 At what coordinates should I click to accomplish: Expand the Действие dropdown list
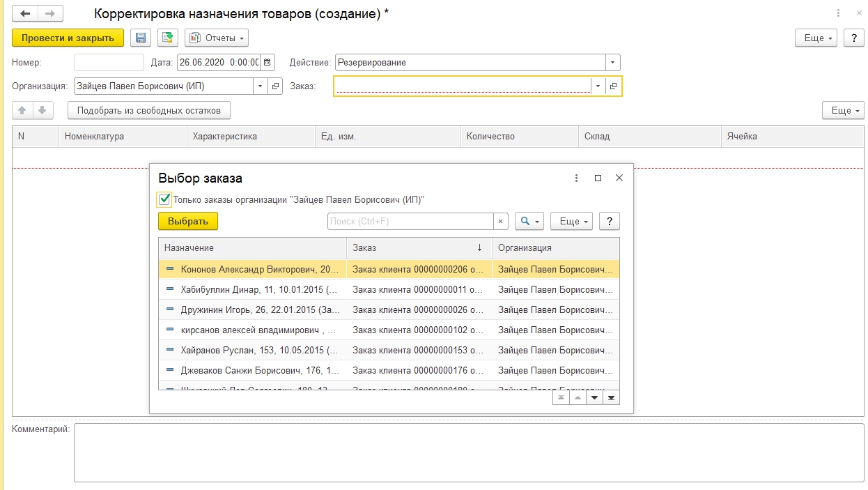pyautogui.click(x=612, y=63)
